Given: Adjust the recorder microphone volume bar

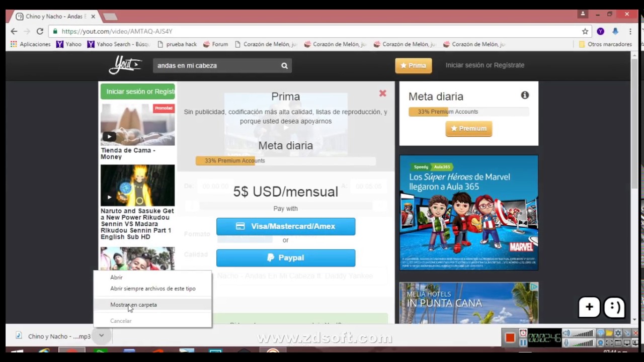Looking at the screenshot, I should point(584,343).
